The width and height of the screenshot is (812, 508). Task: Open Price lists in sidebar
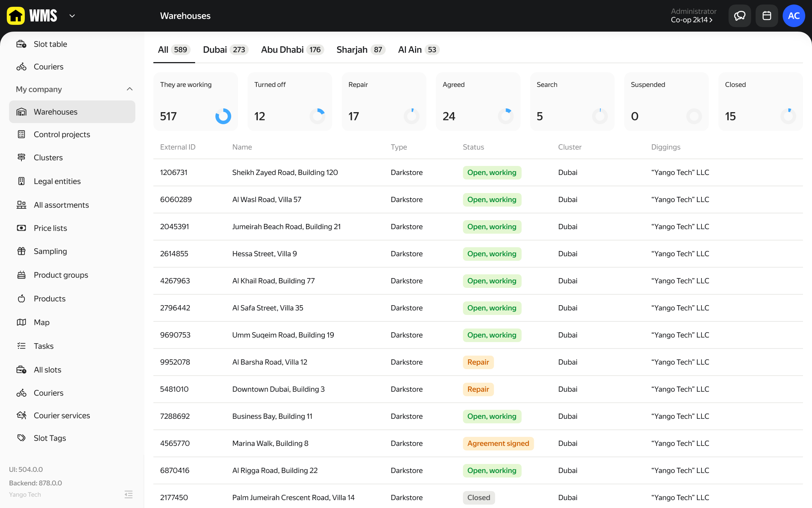coord(50,228)
